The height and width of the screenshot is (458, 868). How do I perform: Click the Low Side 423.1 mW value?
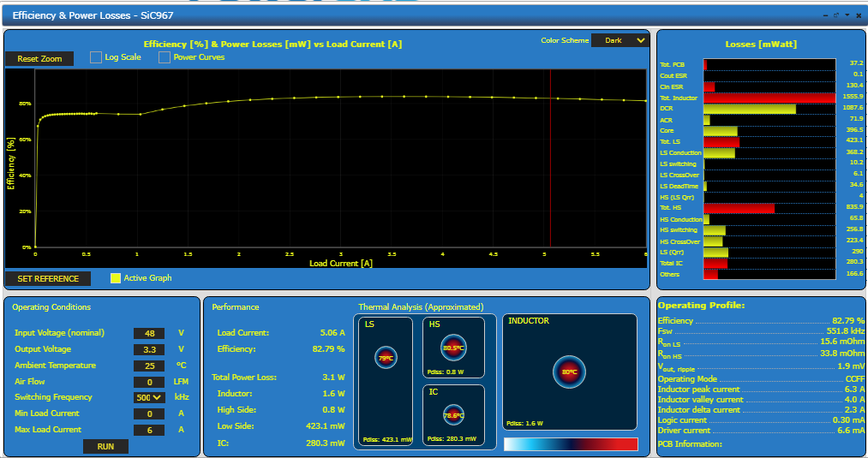click(x=326, y=426)
